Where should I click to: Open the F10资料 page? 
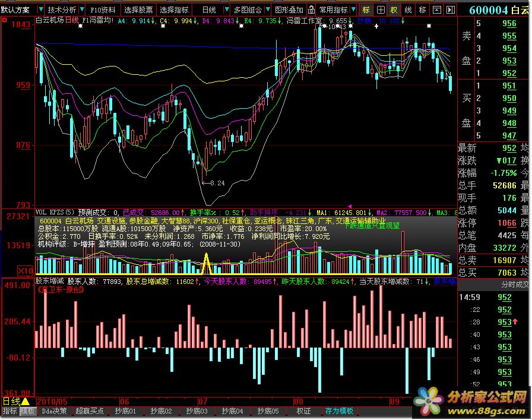103,10
